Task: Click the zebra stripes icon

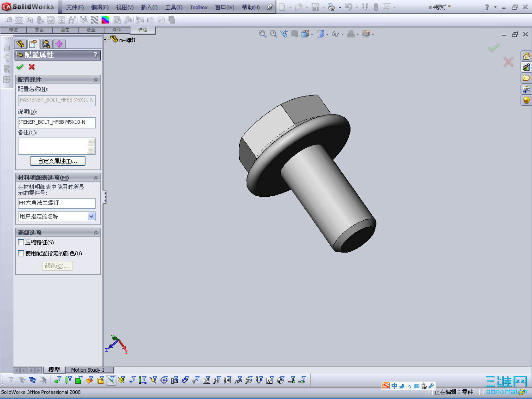Action: (x=95, y=20)
